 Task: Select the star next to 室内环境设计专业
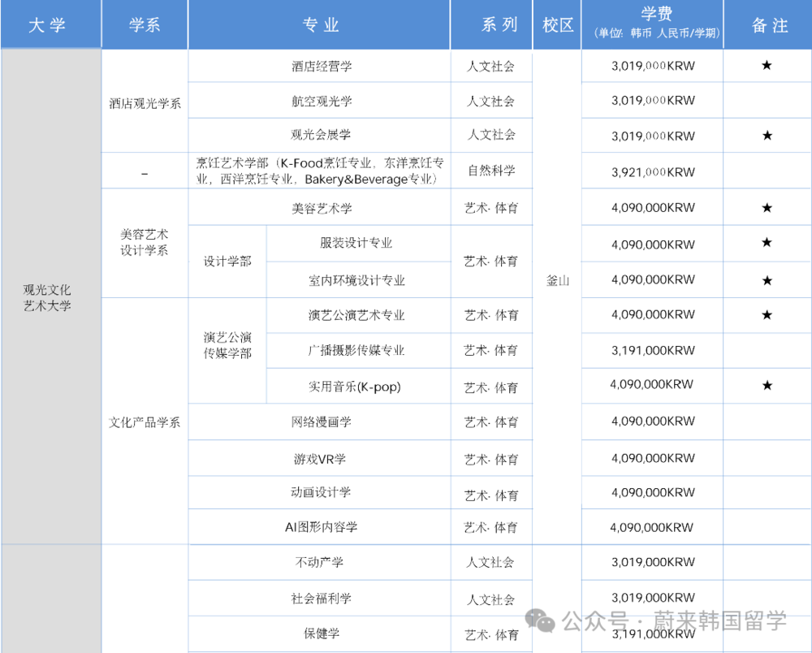click(766, 279)
